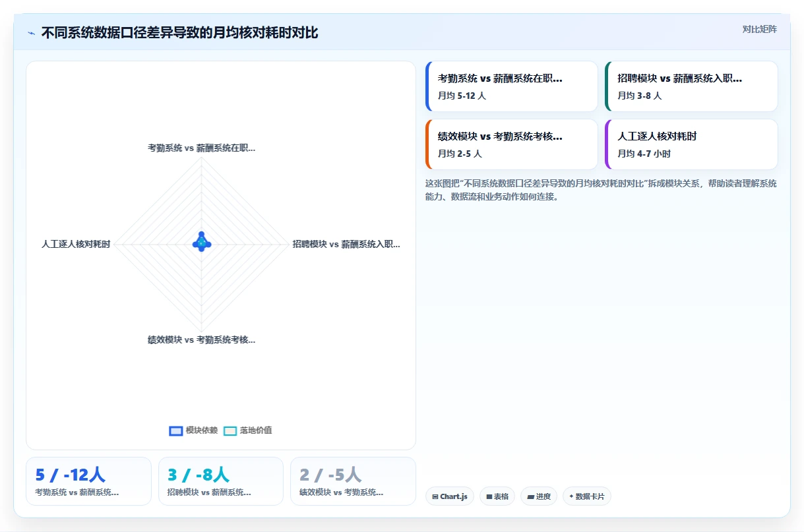This screenshot has height=532, width=804.
Task: Click the Chart.js tag chip
Action: pos(450,496)
